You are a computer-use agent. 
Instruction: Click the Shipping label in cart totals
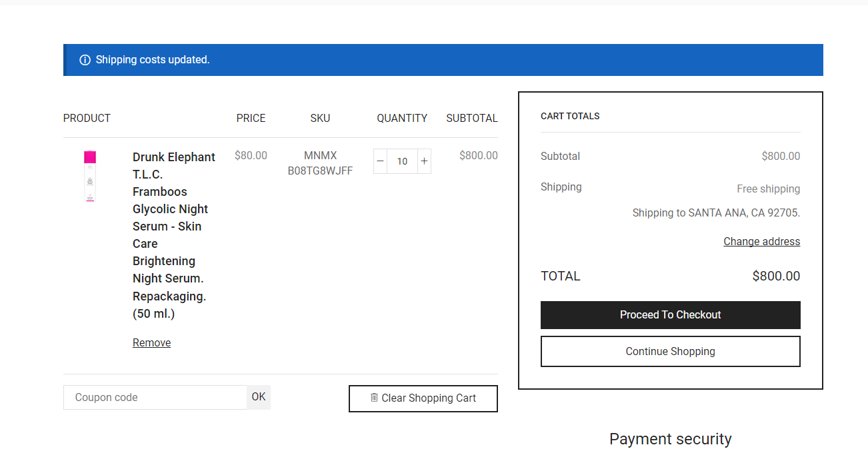(561, 187)
